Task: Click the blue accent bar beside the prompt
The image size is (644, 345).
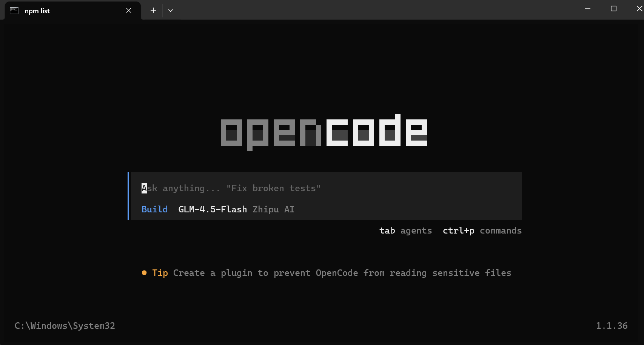Action: (129, 196)
